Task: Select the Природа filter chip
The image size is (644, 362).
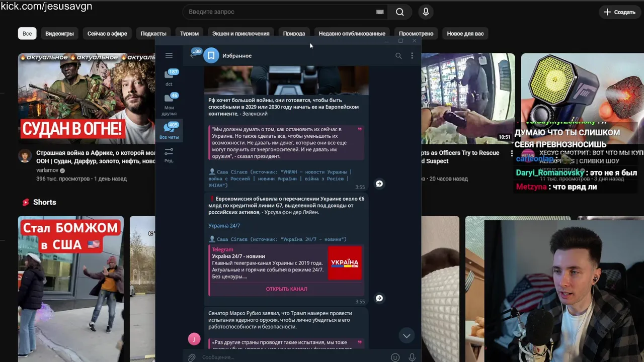Action: pyautogui.click(x=294, y=33)
